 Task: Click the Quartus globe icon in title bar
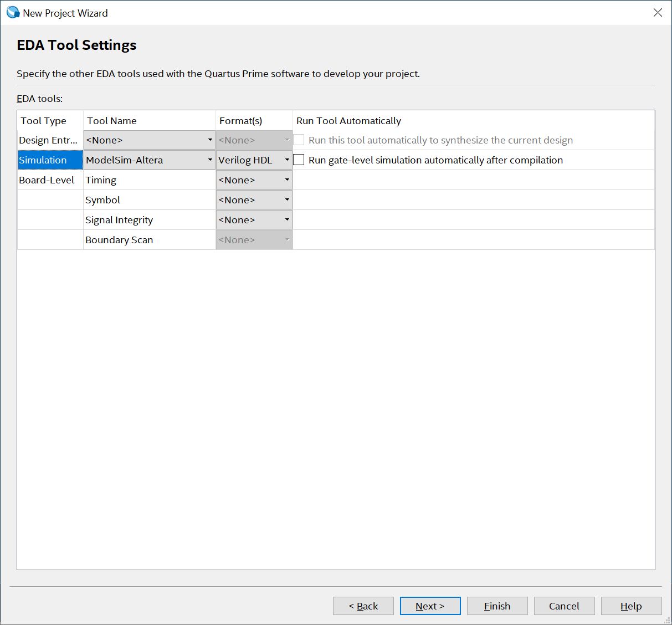[x=13, y=12]
